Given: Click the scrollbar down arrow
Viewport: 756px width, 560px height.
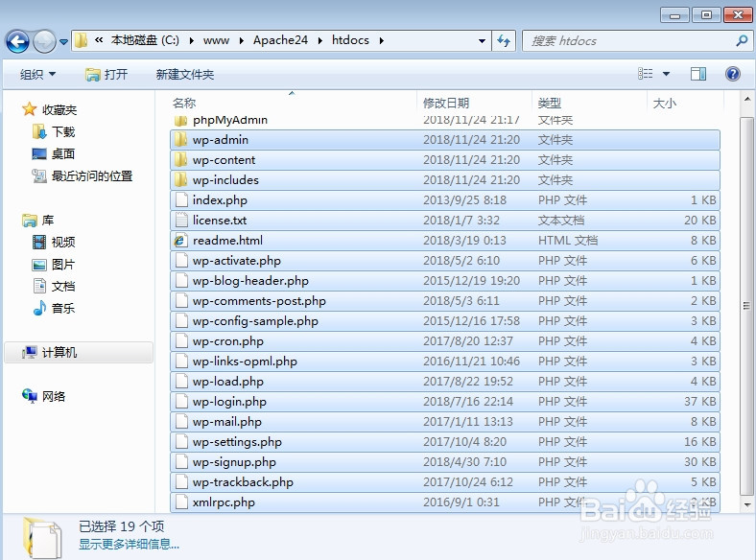Looking at the screenshot, I should pos(746,504).
